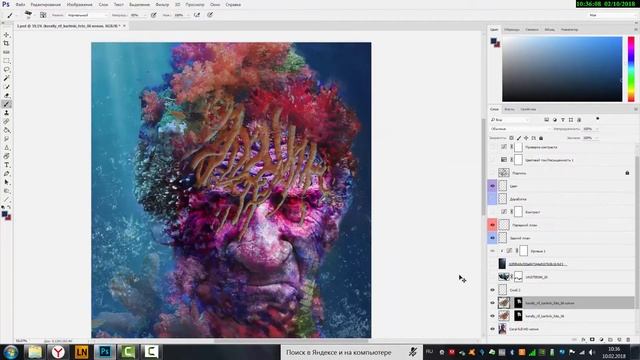The image size is (640, 360).
Task: Delete layer trash icon
Action: pos(628,340)
